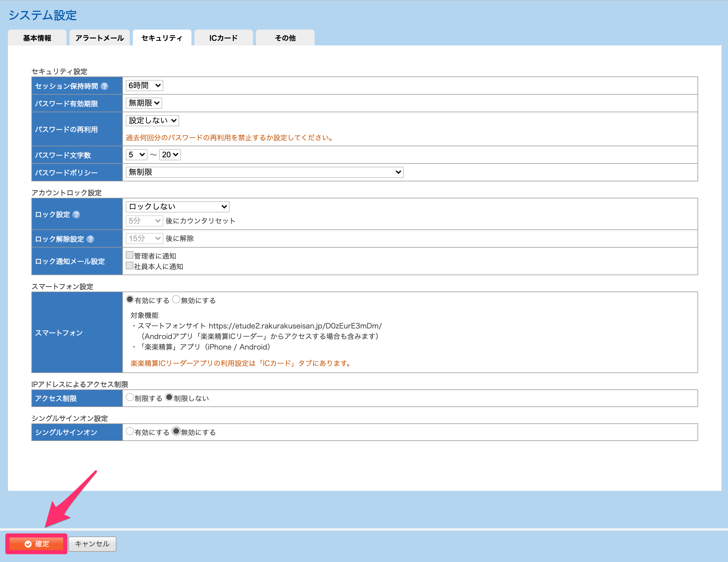
Task: Open the ロックしない lock setting dropdown
Action: click(x=177, y=207)
